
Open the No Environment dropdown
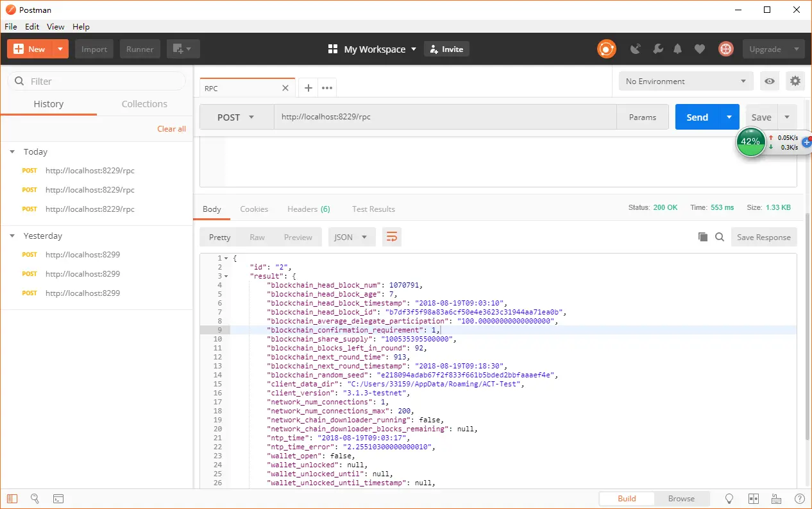coord(686,81)
